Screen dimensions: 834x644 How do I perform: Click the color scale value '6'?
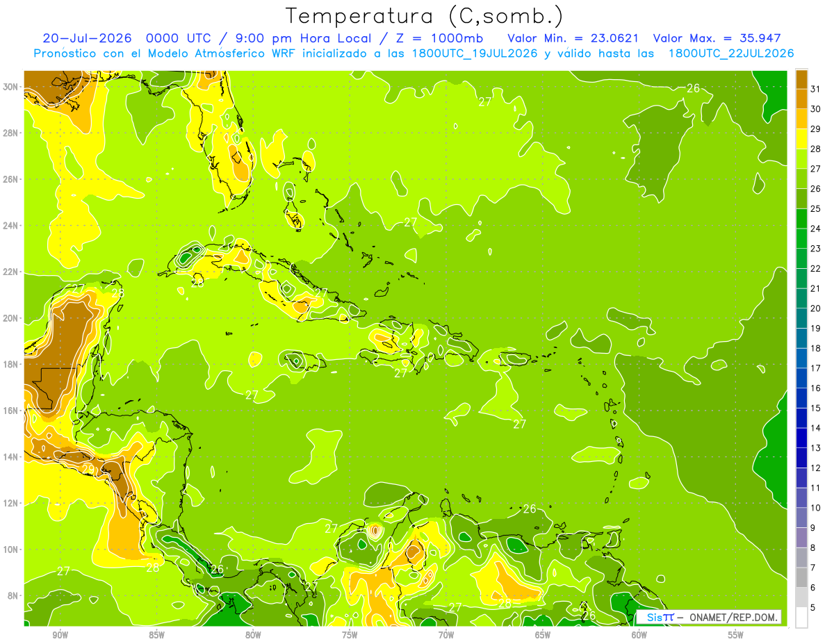tap(813, 588)
